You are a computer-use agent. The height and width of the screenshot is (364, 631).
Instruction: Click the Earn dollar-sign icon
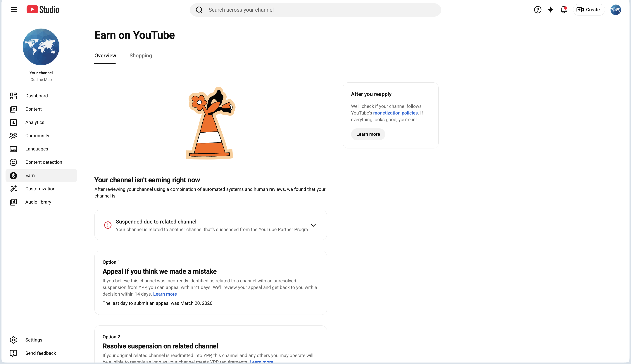point(13,176)
